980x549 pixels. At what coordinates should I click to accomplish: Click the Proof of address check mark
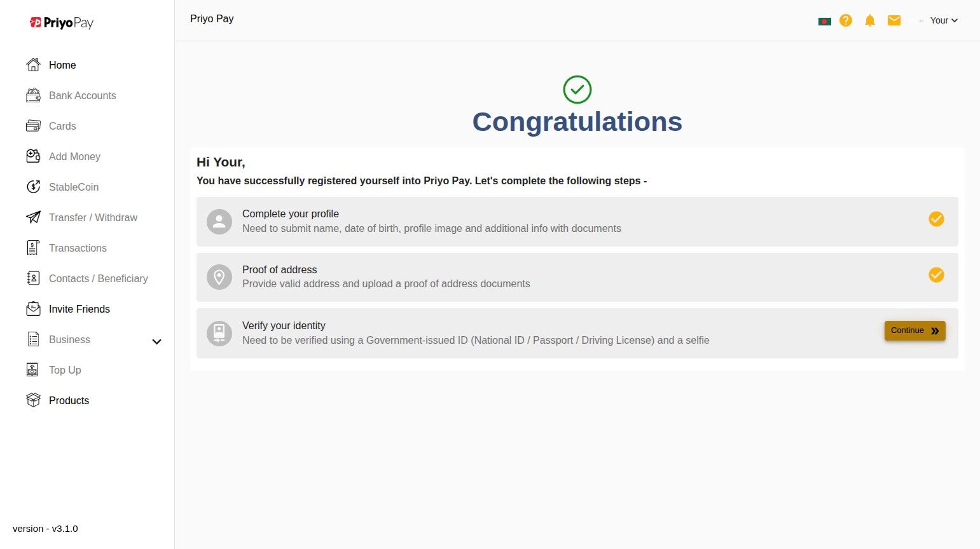(935, 275)
